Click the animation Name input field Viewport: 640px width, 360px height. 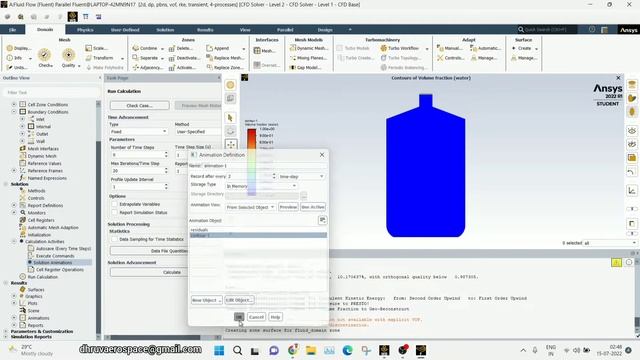point(264,166)
